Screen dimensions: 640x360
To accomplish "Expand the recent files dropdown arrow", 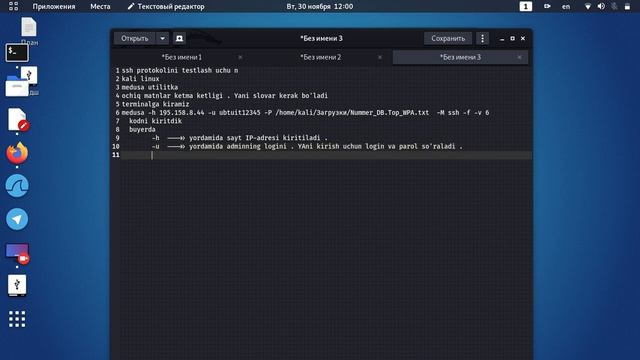I will pos(162,38).
